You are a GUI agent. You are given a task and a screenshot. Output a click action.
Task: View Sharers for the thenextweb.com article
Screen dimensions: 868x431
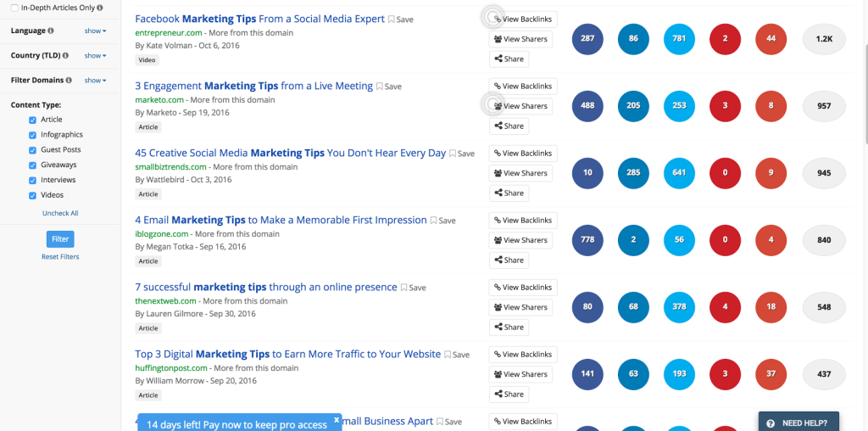click(x=520, y=307)
